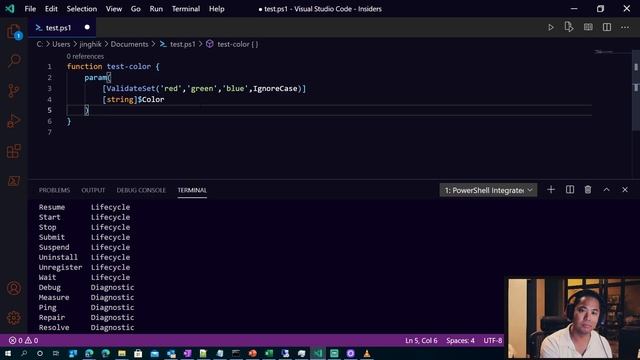The image size is (640, 360).
Task: Open the Microsoft Store taskbar icon
Action: click(138, 353)
